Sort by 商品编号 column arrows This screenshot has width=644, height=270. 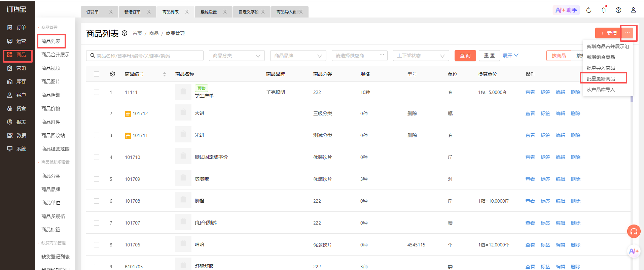point(165,74)
